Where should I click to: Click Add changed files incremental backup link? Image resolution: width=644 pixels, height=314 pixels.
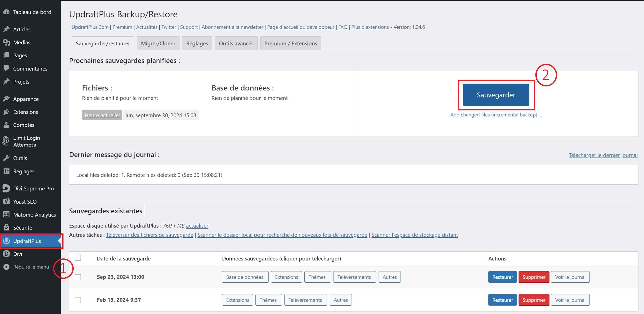(x=496, y=115)
